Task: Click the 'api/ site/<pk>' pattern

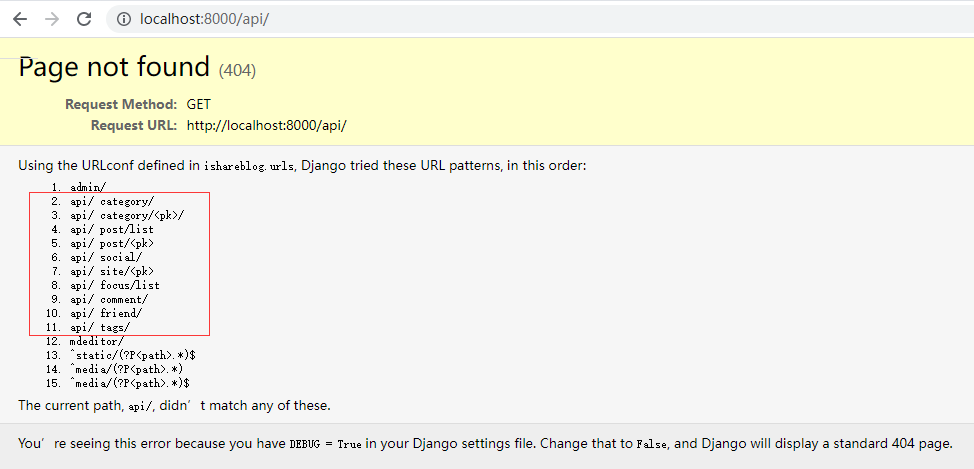Action: point(111,272)
